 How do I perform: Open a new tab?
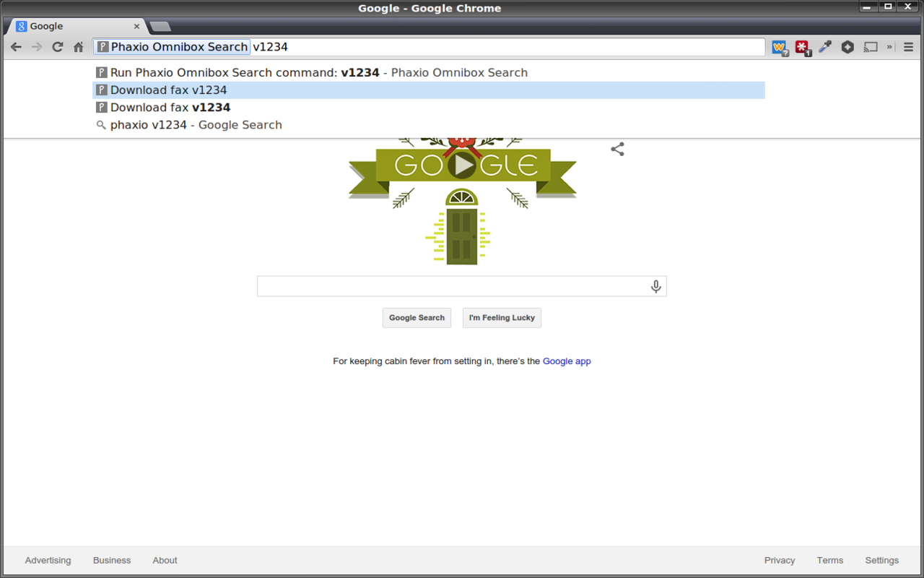point(160,27)
